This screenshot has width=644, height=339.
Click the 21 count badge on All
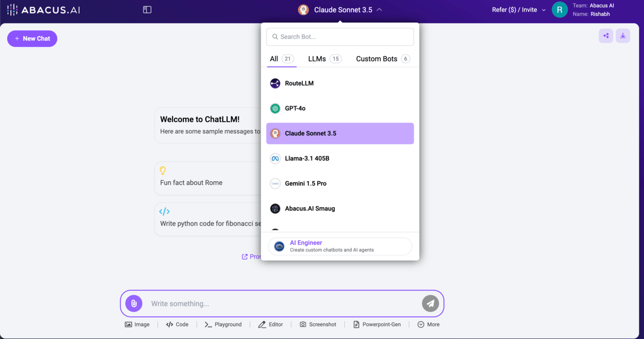coord(288,59)
